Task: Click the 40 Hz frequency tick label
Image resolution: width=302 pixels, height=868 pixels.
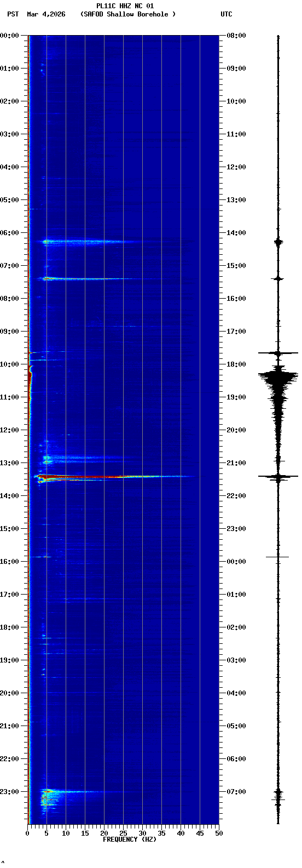Action: click(x=181, y=833)
